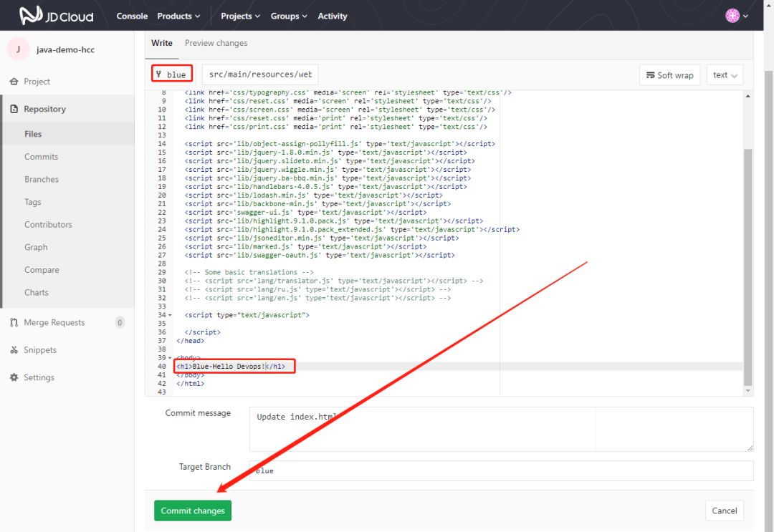The width and height of the screenshot is (774, 532).
Task: Open Graph in the repository sidebar
Action: tap(36, 247)
